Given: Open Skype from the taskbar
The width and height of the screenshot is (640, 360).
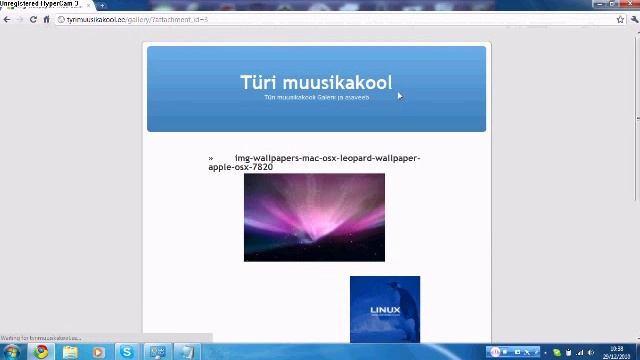Looking at the screenshot, I should [127, 352].
